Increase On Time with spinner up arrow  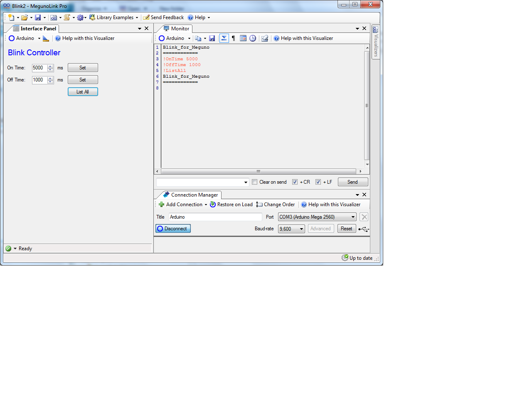coord(50,66)
